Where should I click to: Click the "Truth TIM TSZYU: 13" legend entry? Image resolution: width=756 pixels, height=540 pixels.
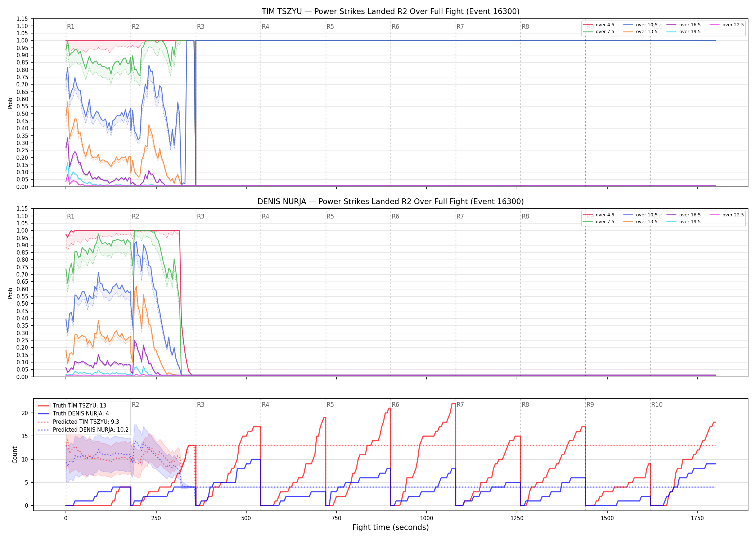coord(72,406)
